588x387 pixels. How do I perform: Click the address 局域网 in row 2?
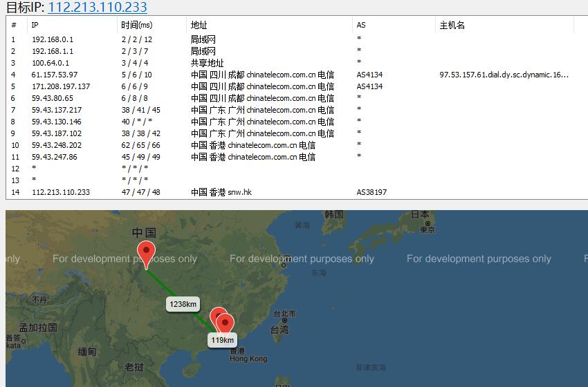point(203,51)
